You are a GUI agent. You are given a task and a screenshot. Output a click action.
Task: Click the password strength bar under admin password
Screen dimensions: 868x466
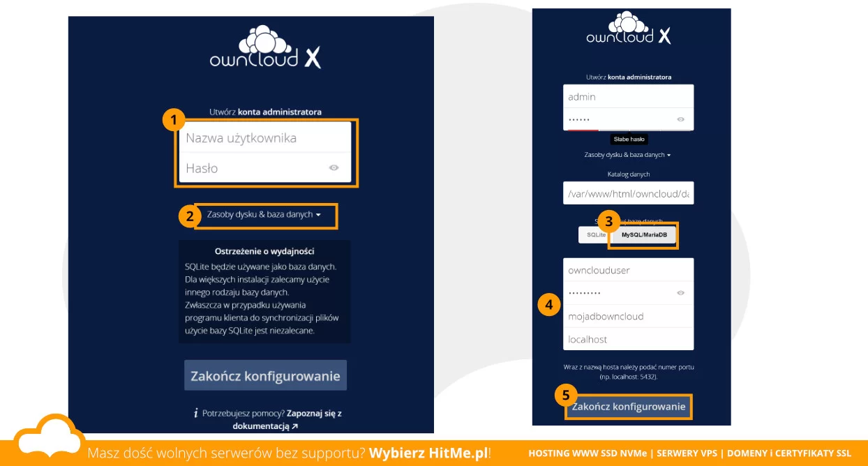[629, 130]
